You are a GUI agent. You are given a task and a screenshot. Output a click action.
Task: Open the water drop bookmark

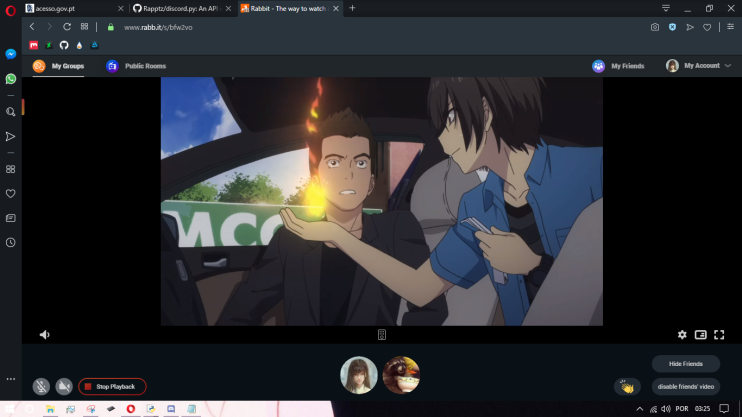(x=79, y=45)
